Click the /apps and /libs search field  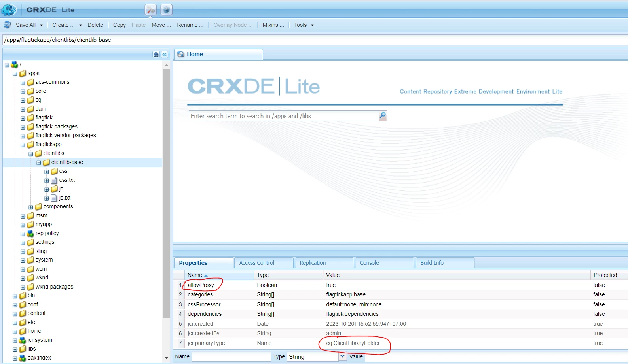point(284,116)
